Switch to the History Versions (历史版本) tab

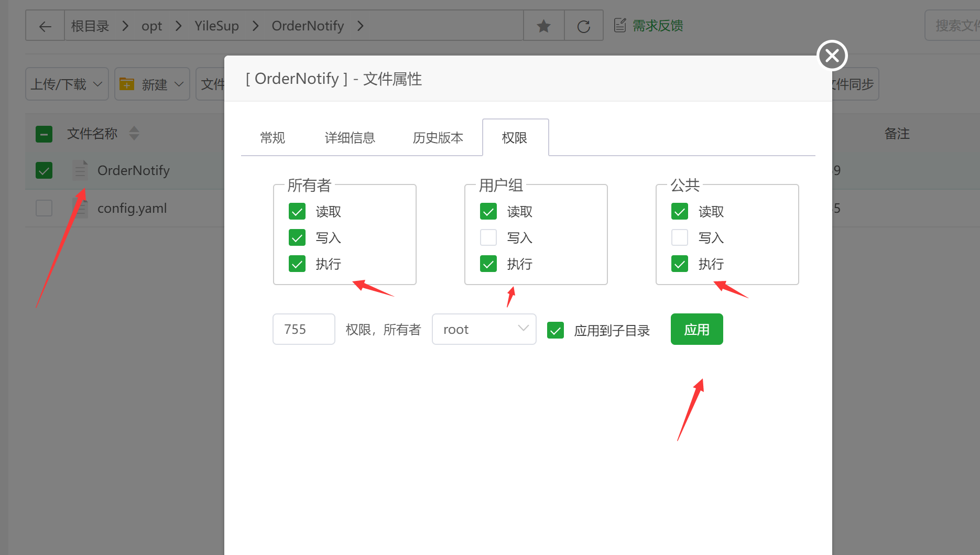(438, 138)
